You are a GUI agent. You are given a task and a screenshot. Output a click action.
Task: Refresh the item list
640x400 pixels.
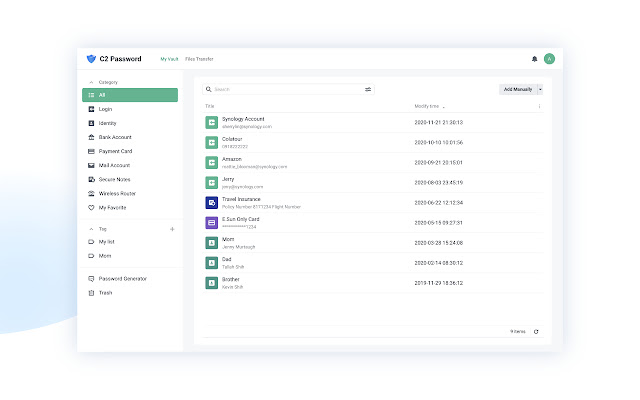coord(536,331)
